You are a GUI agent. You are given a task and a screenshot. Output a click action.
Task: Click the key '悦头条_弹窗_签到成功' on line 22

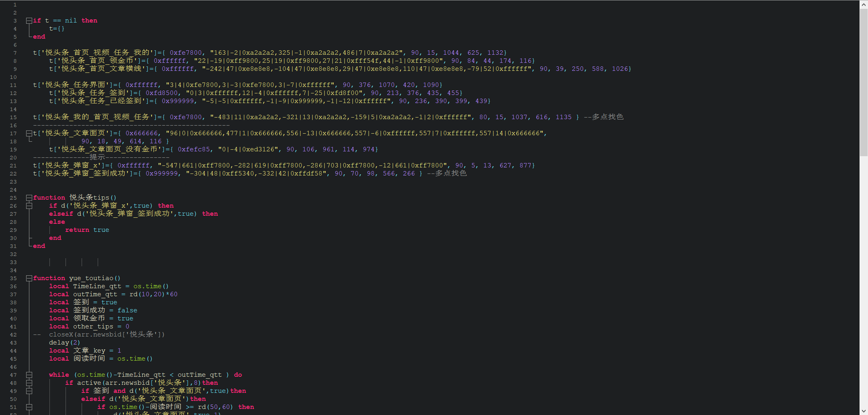(x=87, y=173)
